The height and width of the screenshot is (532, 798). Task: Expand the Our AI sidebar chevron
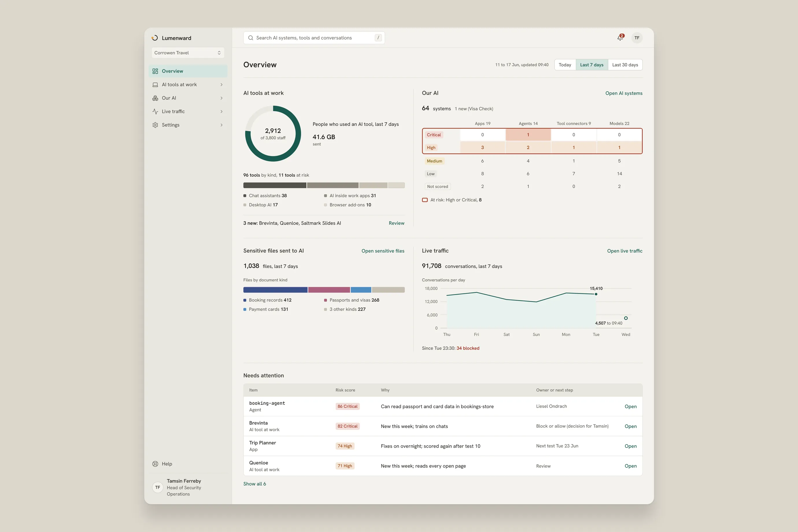[x=221, y=98]
